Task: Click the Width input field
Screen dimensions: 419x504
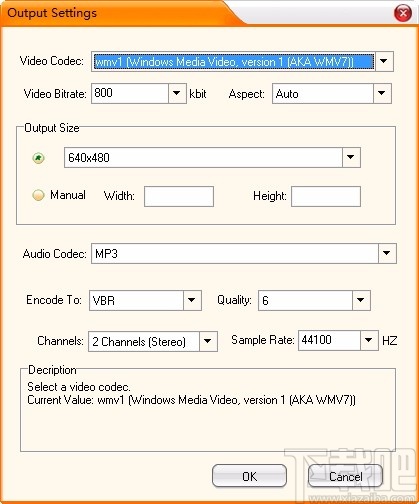Action: [x=179, y=197]
